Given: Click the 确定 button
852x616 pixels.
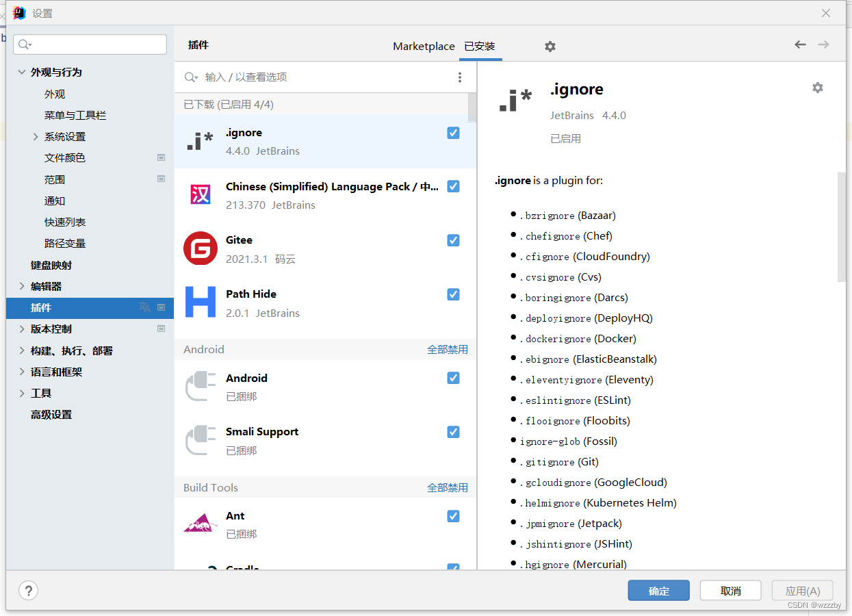Looking at the screenshot, I should tap(659, 591).
